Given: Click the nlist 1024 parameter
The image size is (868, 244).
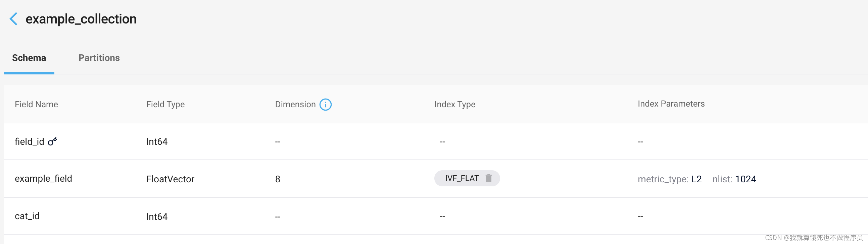Looking at the screenshot, I should tap(734, 179).
